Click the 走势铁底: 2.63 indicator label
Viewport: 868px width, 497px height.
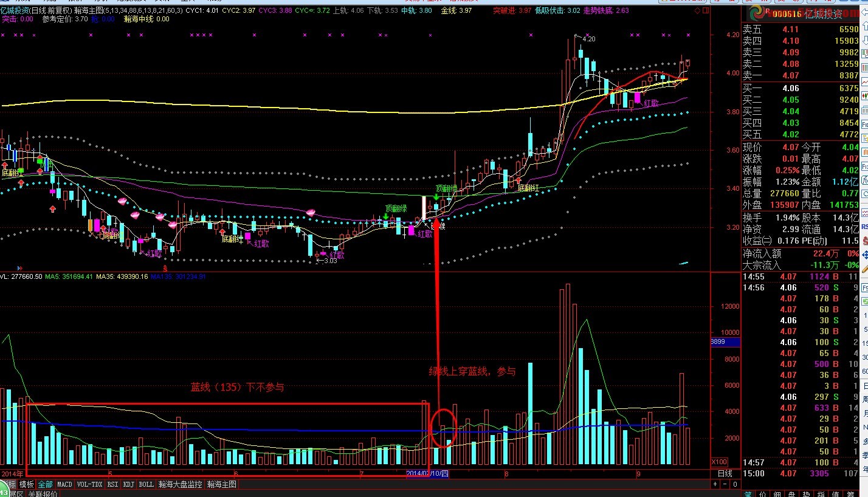coord(606,11)
